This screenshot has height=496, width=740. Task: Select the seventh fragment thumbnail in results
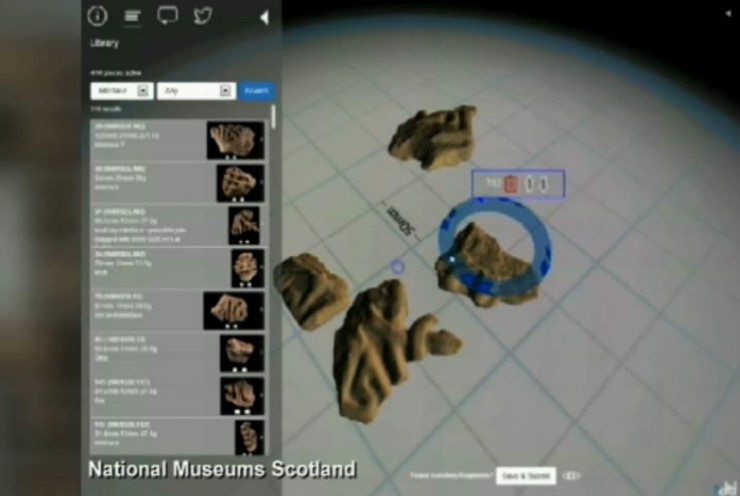[x=242, y=396]
